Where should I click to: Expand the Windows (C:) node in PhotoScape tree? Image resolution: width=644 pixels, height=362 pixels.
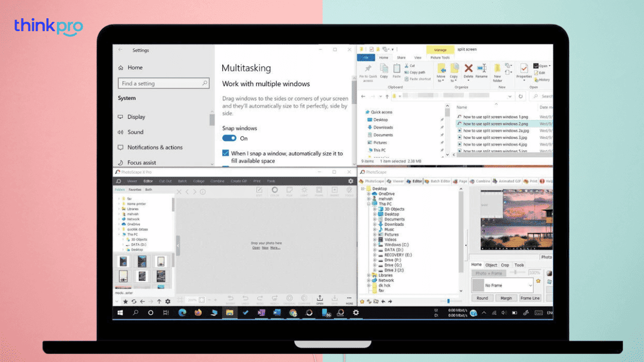[x=375, y=245]
